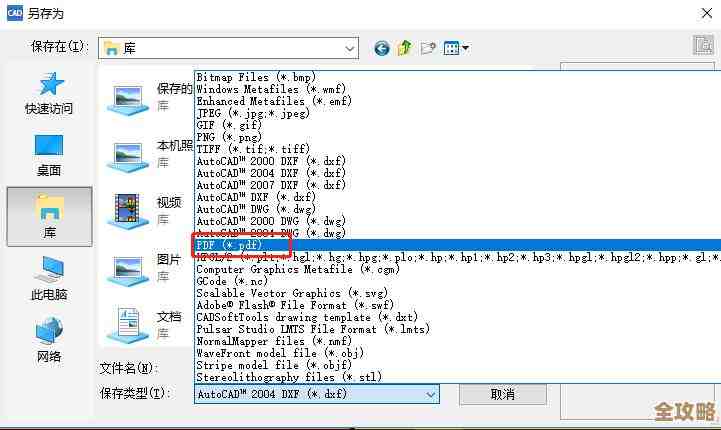Viewport: 721px width, 430px height.
Task: Open 网络 in the places sidebar
Action: pos(49,340)
